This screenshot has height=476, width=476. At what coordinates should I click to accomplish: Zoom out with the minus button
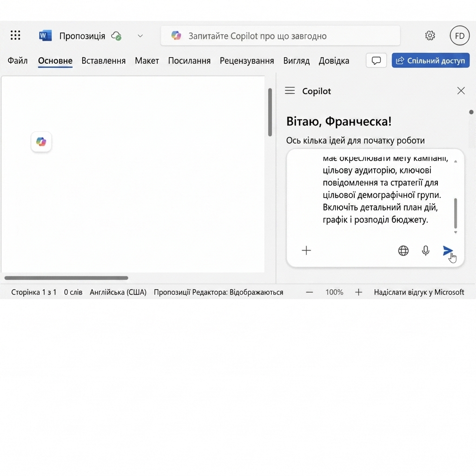click(x=309, y=292)
